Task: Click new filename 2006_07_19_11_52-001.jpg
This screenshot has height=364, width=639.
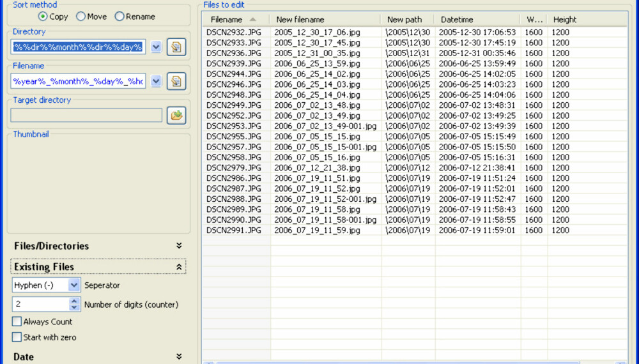Action: coord(325,199)
